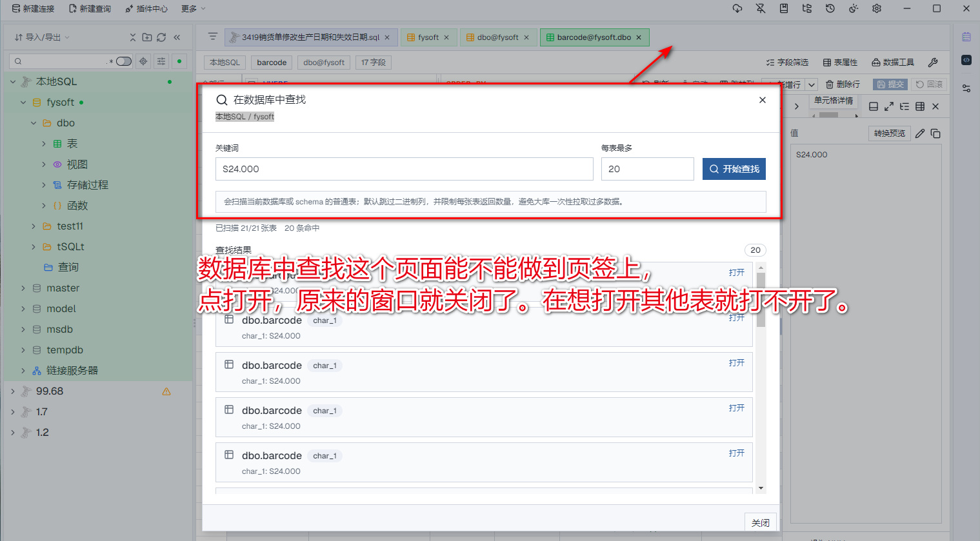Open the bookmark book icon in title bar
980x541 pixels.
pyautogui.click(x=784, y=8)
